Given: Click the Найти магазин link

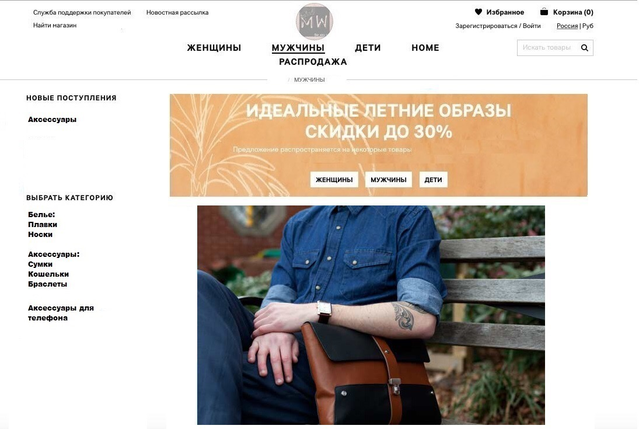Looking at the screenshot, I should 55,25.
